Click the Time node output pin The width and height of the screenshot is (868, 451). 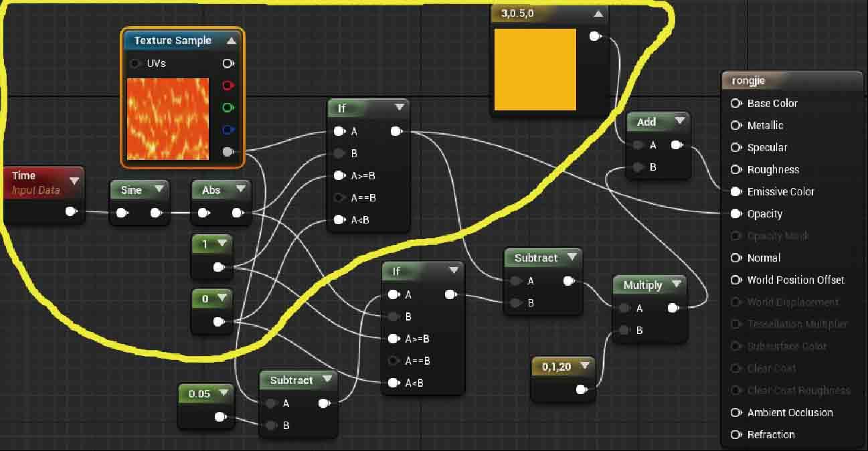pyautogui.click(x=70, y=212)
